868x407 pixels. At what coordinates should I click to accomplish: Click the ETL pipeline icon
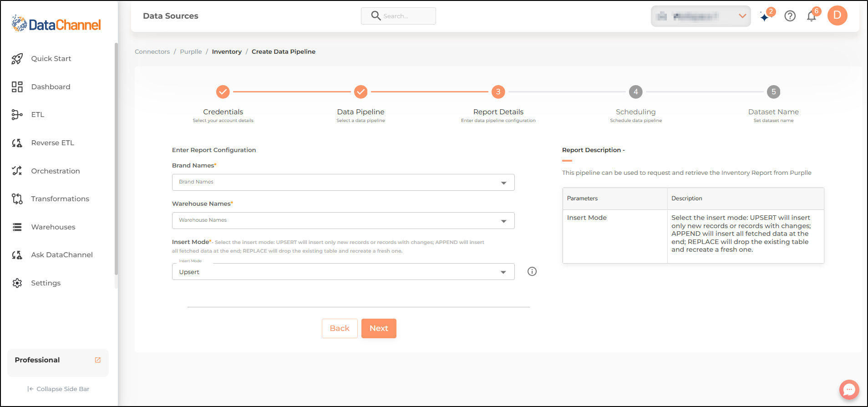pos(17,115)
